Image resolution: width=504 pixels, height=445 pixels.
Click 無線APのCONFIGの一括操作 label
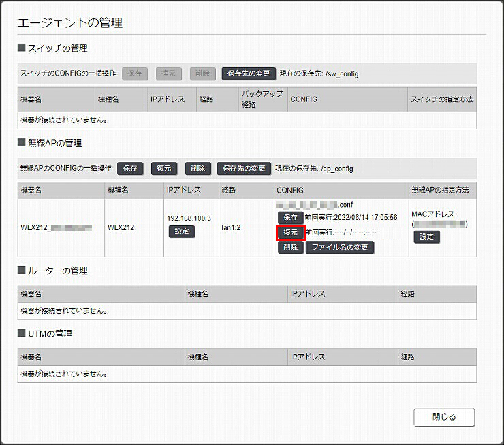tap(65, 168)
